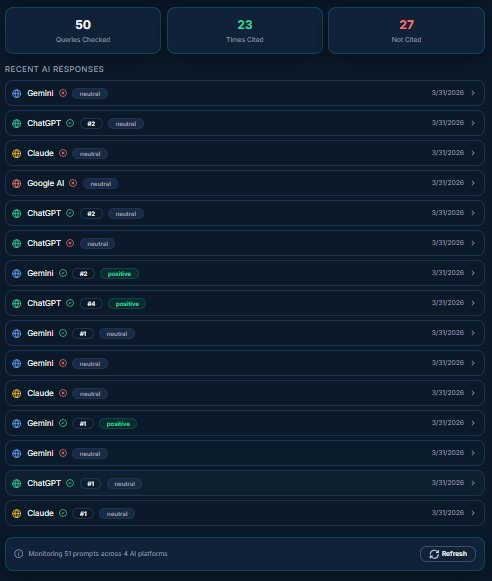Click the positive badge in the ChatGPT #4 row
This screenshot has width=492, height=581.
(127, 304)
